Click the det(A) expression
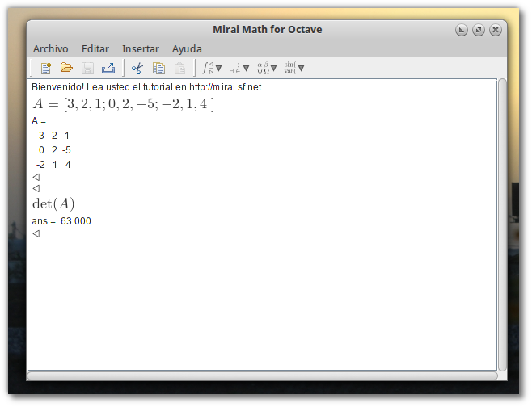Viewport: 532px width, 407px height. click(x=53, y=204)
